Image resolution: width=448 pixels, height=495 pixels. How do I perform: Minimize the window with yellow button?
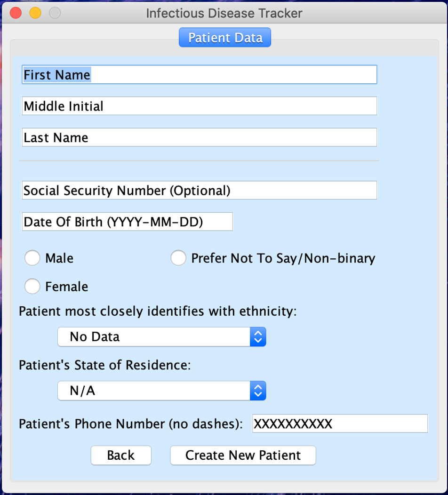coord(35,13)
